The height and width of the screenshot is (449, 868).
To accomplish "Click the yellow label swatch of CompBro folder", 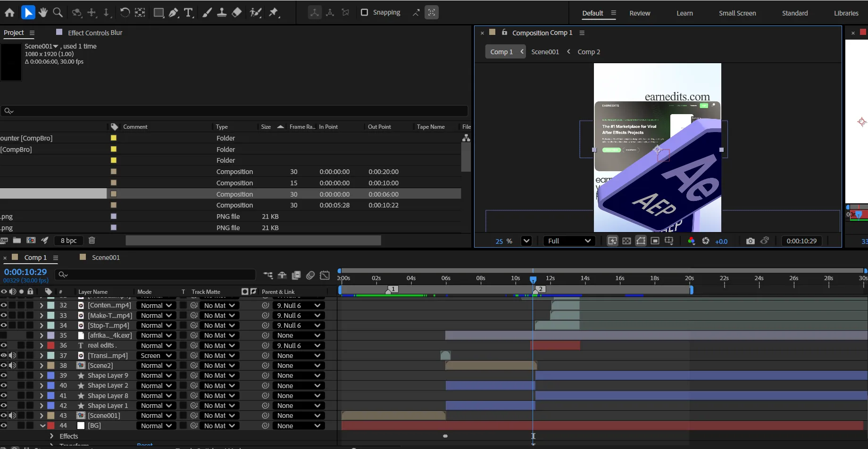I will [x=113, y=149].
